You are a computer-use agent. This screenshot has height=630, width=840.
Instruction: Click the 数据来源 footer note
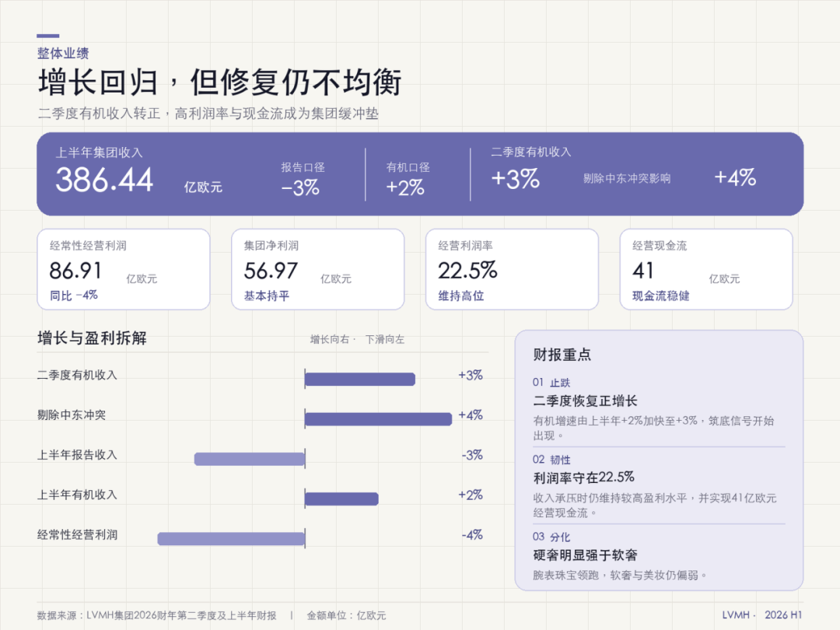tap(157, 615)
